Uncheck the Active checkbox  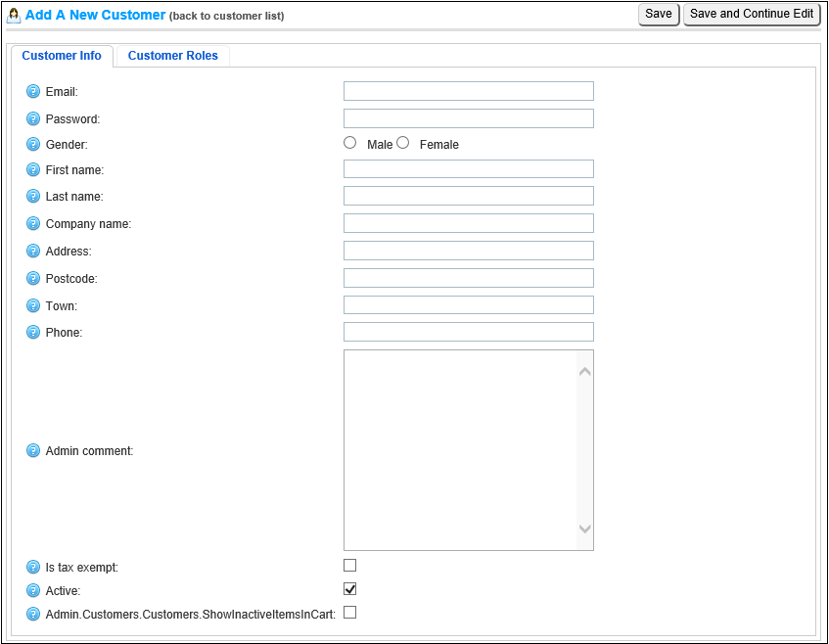pos(350,589)
